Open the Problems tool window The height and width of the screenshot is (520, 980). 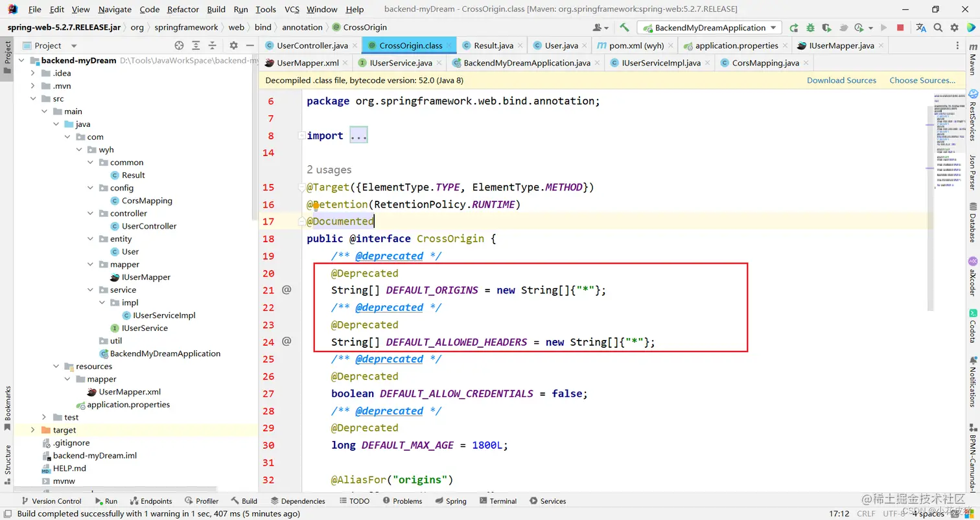pos(402,501)
